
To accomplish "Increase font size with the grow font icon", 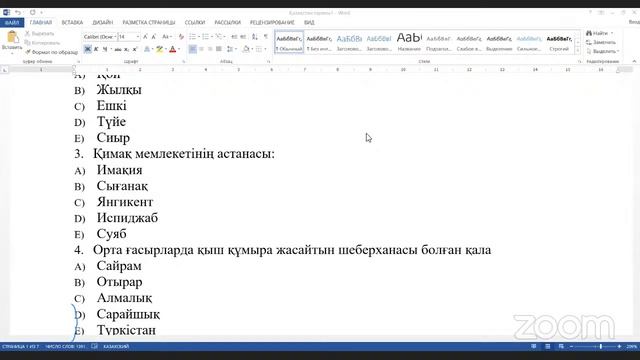I will [145, 37].
